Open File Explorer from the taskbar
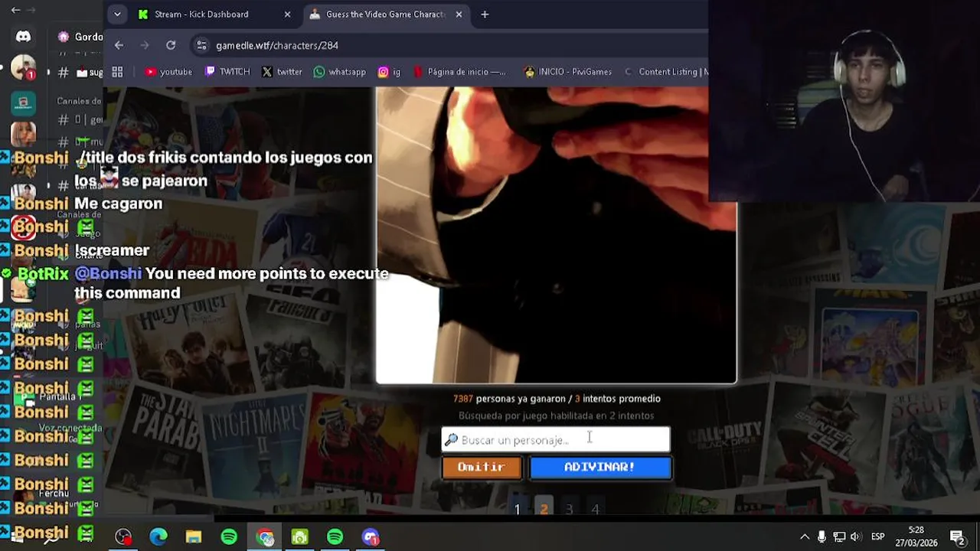 [x=194, y=537]
